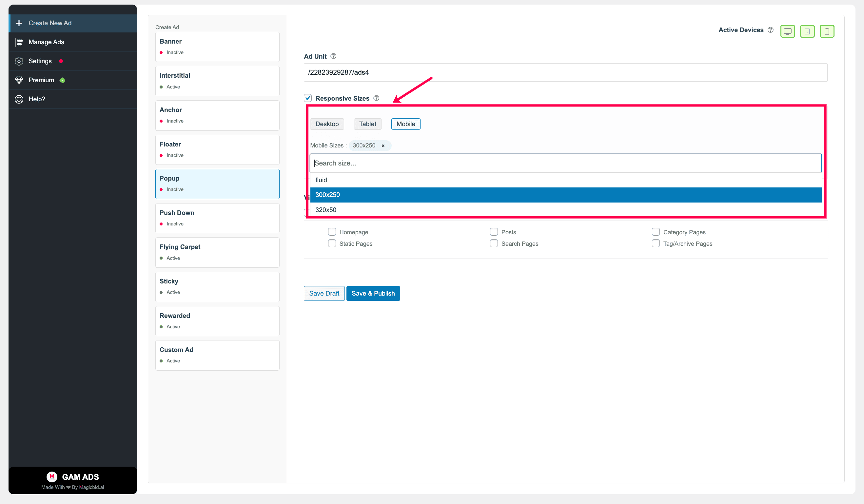This screenshot has width=864, height=504.
Task: Toggle the desktop active device icon
Action: (788, 31)
